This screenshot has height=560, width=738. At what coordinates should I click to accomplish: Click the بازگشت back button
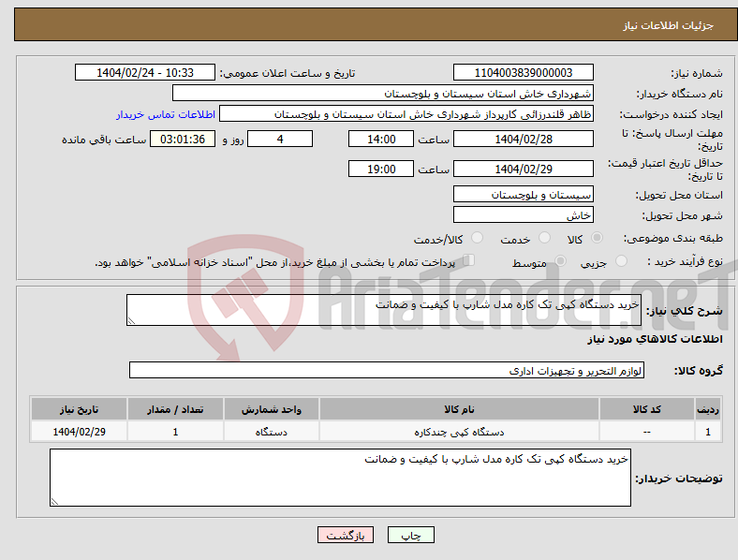(x=346, y=535)
